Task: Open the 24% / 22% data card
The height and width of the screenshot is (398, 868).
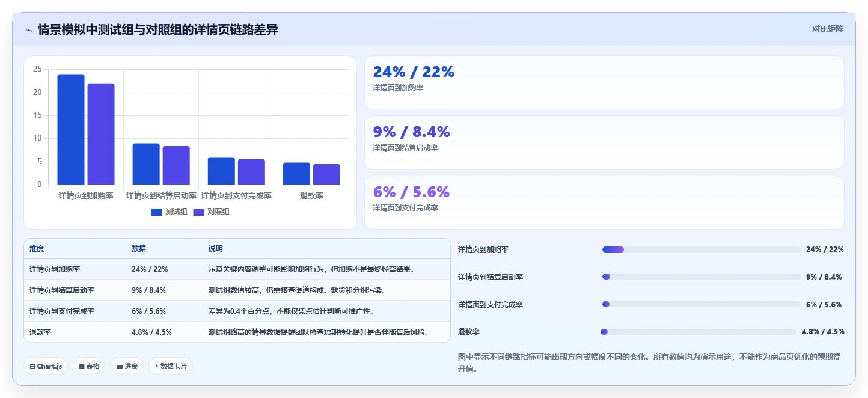Action: point(604,82)
